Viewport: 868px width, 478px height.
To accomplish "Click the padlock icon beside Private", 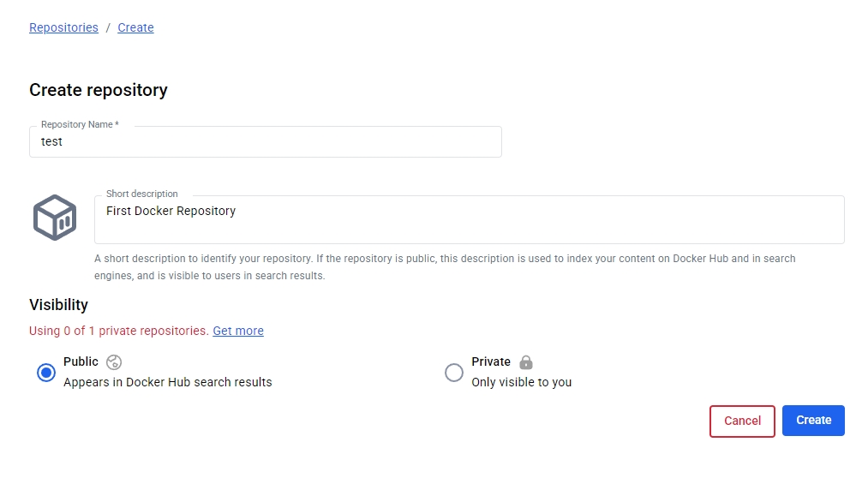I will [526, 362].
